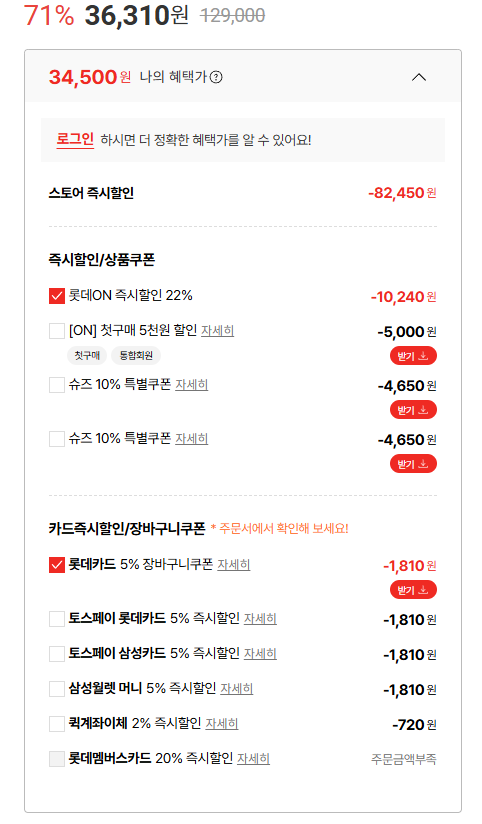Screen dimensions: 482x824
Task: Enable the 삼성월렛 머니 5% 즉시할인 option
Action: click(x=57, y=689)
